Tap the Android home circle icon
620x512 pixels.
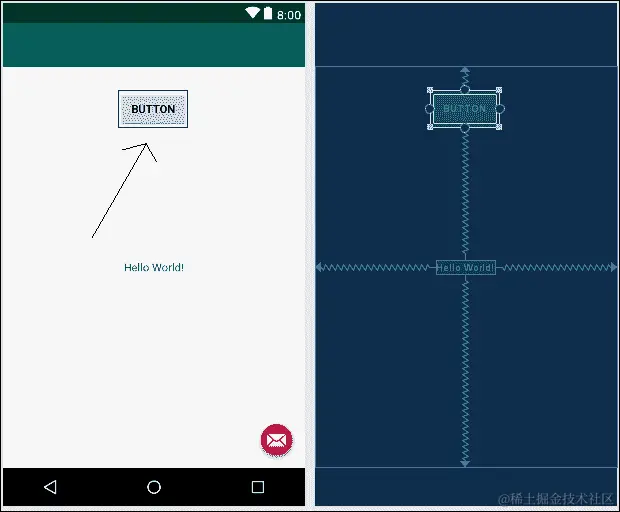pos(154,487)
